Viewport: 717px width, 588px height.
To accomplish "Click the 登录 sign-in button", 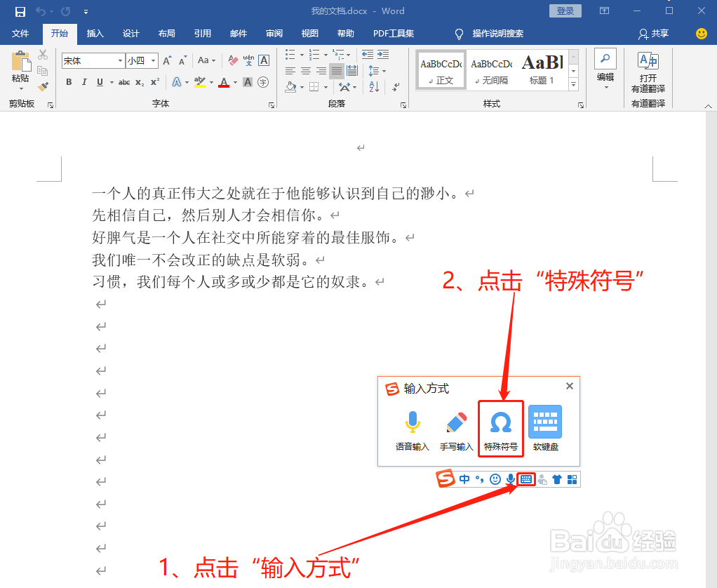I will [x=565, y=11].
